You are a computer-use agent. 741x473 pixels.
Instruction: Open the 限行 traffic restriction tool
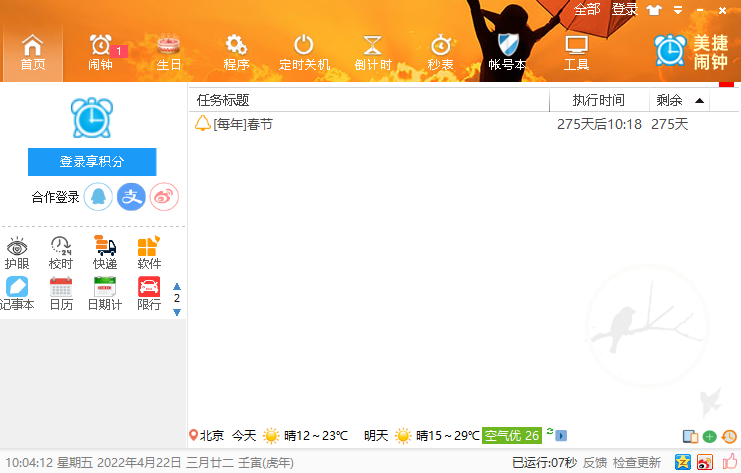point(149,294)
